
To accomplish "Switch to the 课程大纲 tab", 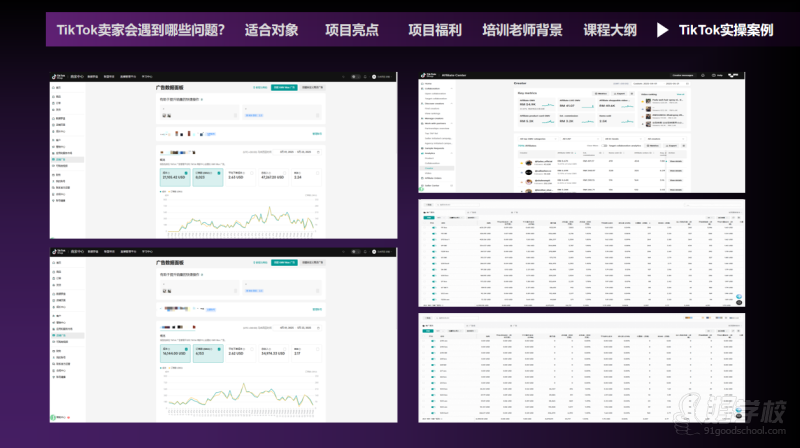I will (x=610, y=30).
